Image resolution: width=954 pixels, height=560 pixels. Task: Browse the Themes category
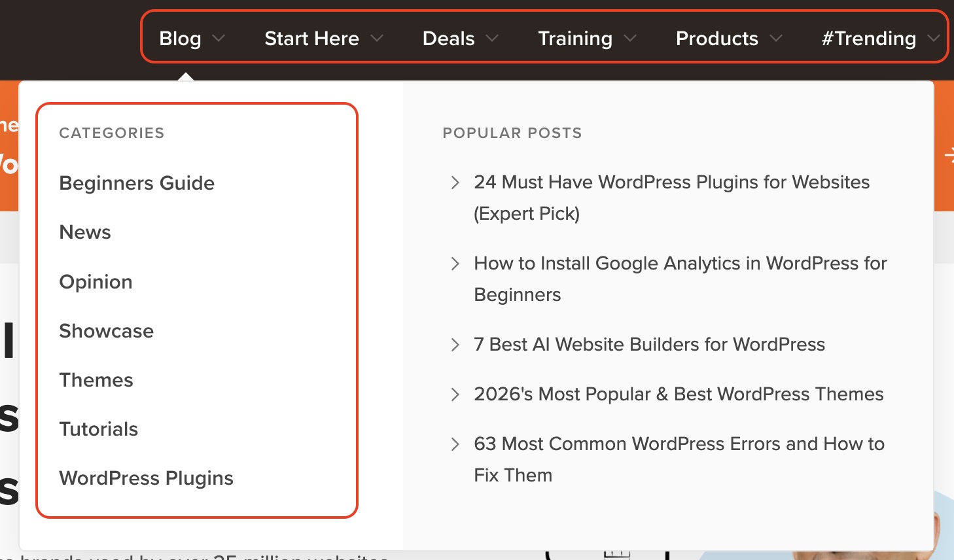[96, 380]
